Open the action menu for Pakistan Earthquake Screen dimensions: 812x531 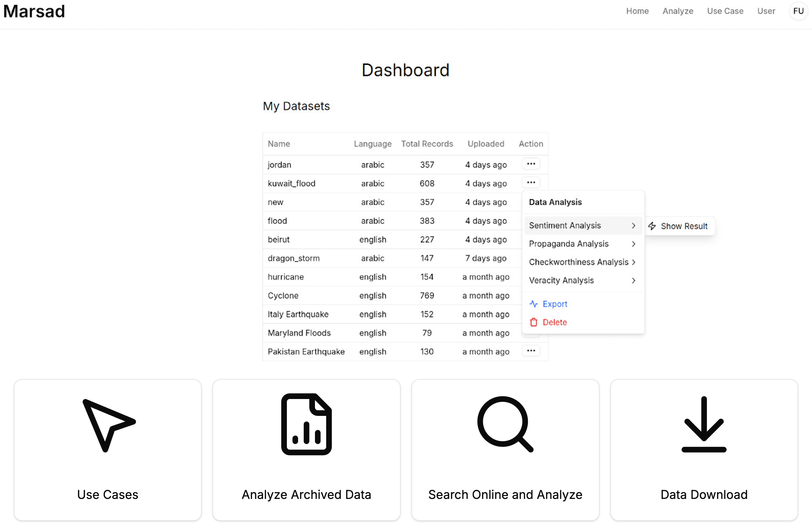[530, 351]
